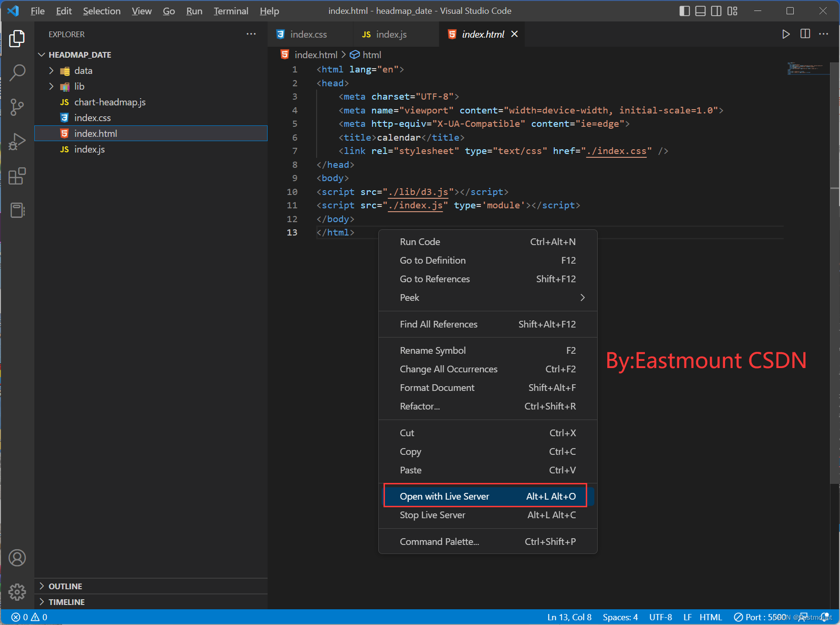This screenshot has width=840, height=625.
Task: Close the index.html editor tab
Action: [x=515, y=34]
